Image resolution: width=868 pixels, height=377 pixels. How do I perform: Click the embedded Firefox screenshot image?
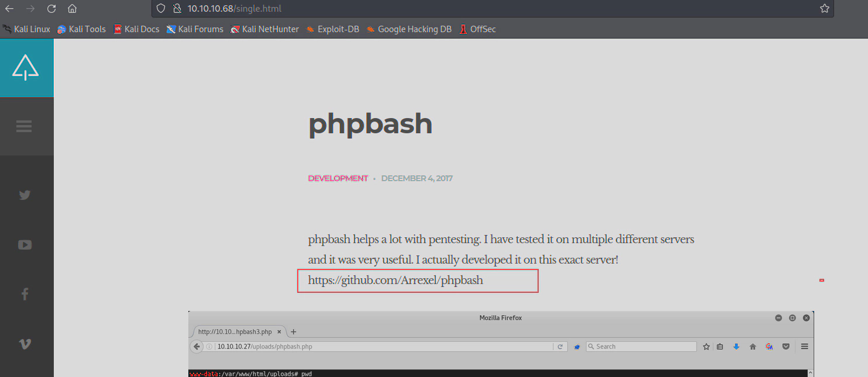(x=501, y=345)
